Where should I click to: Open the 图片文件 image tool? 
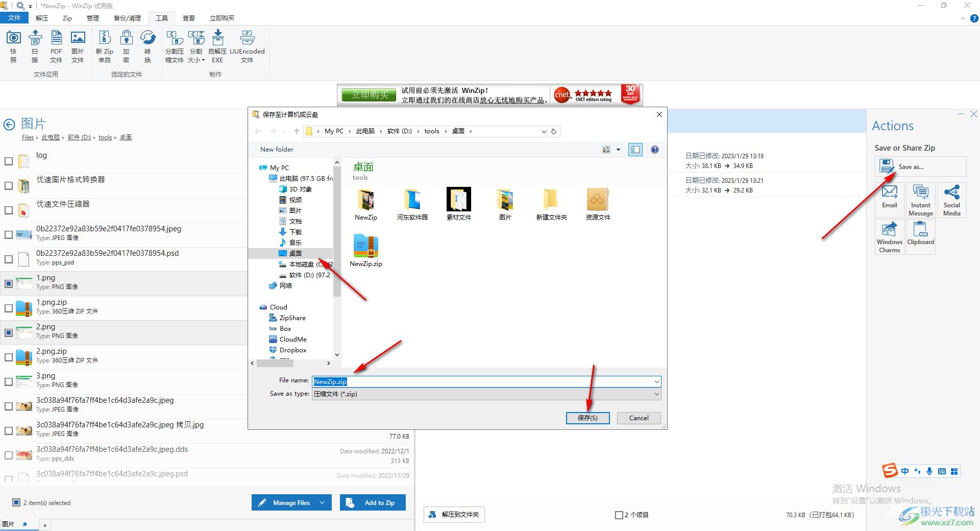tap(78, 46)
